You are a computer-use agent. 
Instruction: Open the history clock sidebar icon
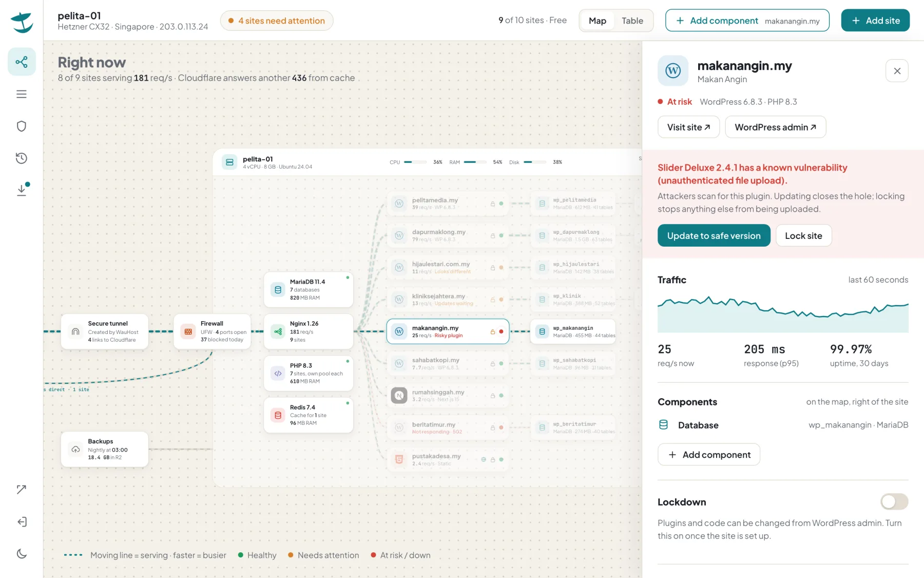click(x=22, y=158)
